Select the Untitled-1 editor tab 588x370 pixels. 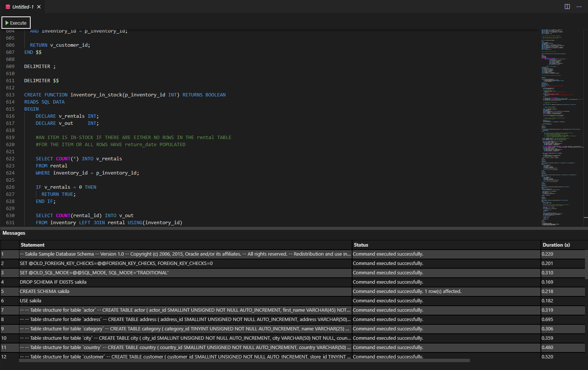pyautogui.click(x=22, y=7)
